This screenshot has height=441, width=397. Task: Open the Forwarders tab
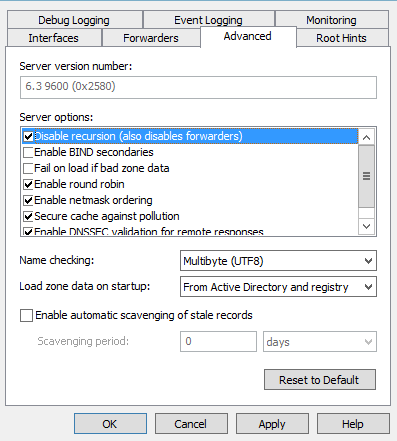pyautogui.click(x=151, y=38)
